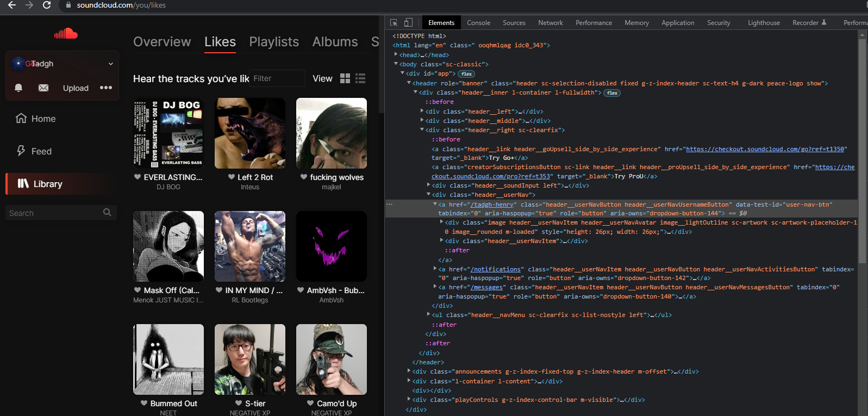Go to Home in sidebar

(x=36, y=119)
